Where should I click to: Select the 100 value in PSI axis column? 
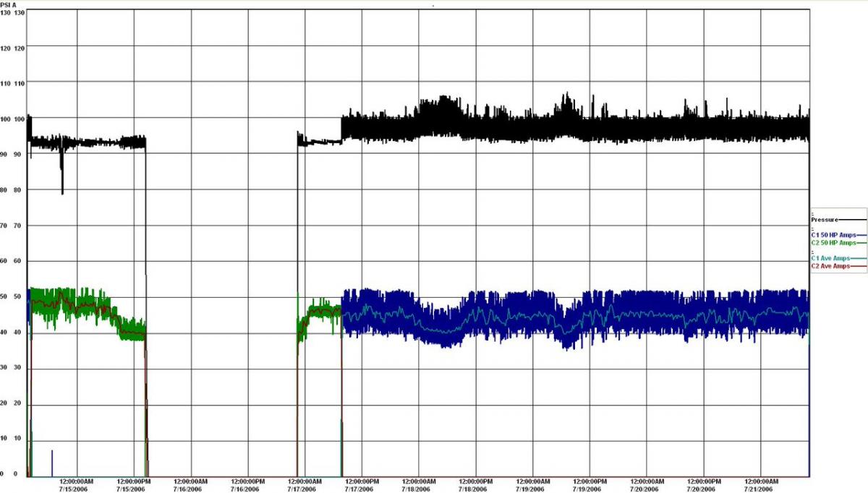tap(5, 119)
